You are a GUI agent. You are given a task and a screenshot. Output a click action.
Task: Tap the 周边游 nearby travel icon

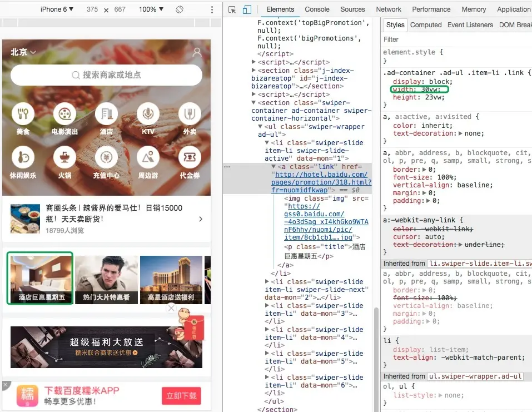(x=148, y=157)
